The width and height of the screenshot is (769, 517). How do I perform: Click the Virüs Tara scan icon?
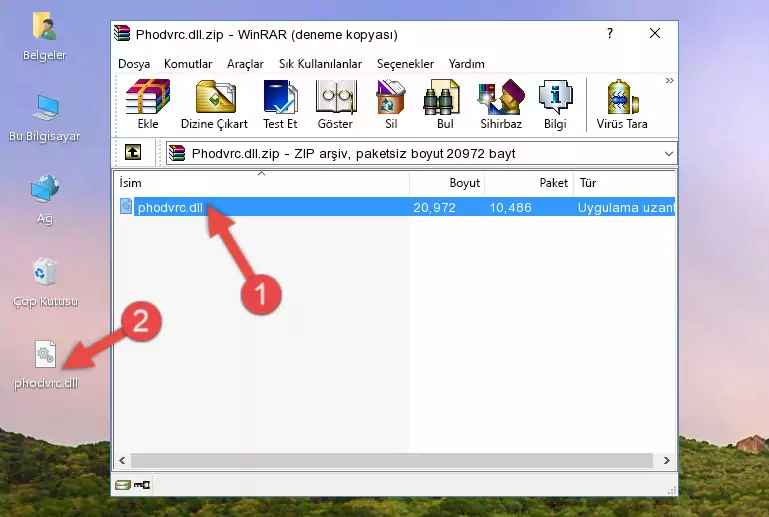[622, 104]
